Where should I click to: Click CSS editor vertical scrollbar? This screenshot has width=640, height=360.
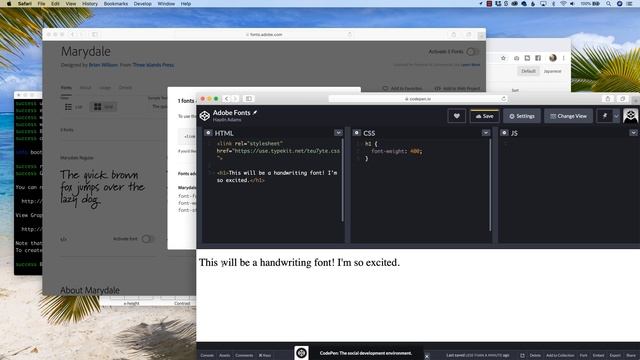pyautogui.click(x=490, y=185)
